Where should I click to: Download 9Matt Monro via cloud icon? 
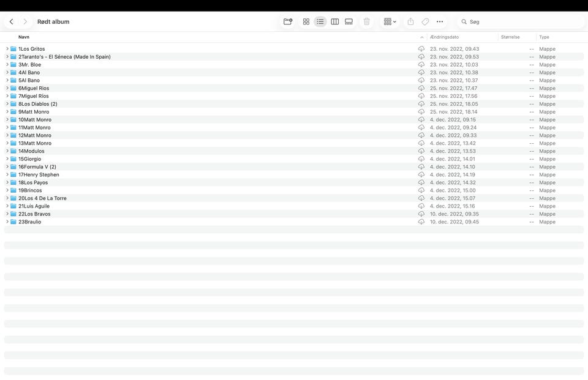(x=421, y=112)
